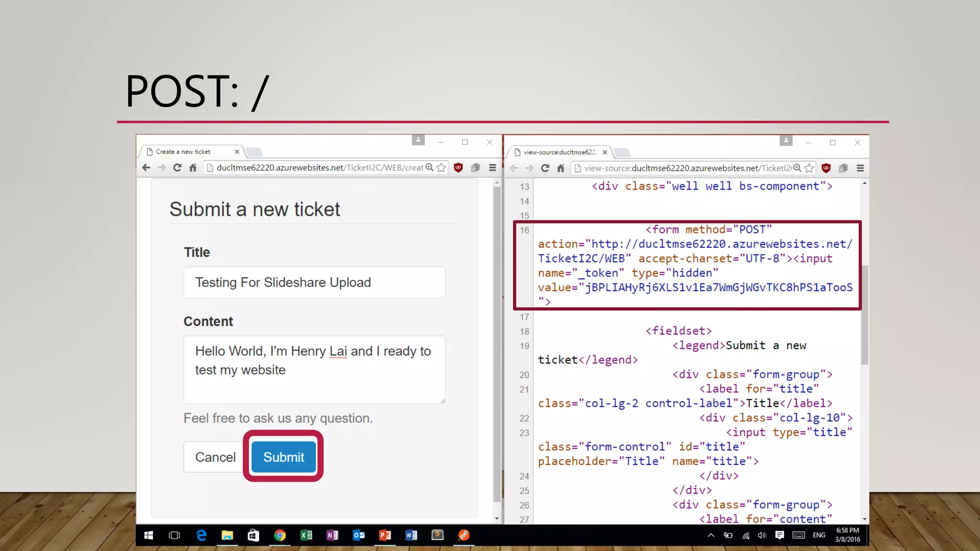Go to home page in left browser
The height and width of the screenshot is (551, 980).
(x=193, y=167)
